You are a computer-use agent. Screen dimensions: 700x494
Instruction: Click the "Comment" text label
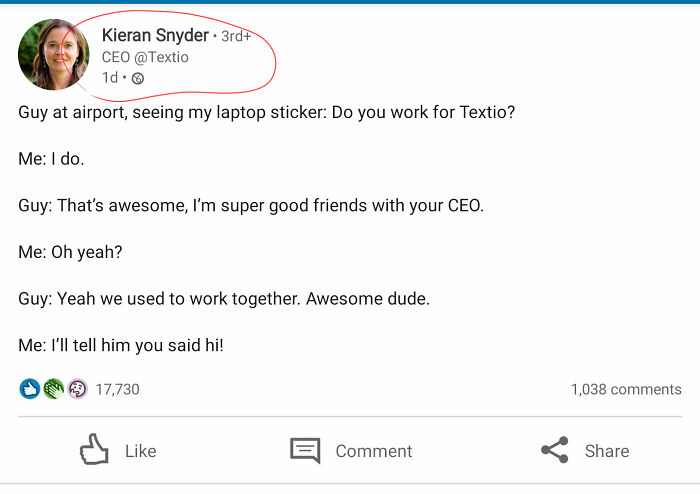click(373, 451)
